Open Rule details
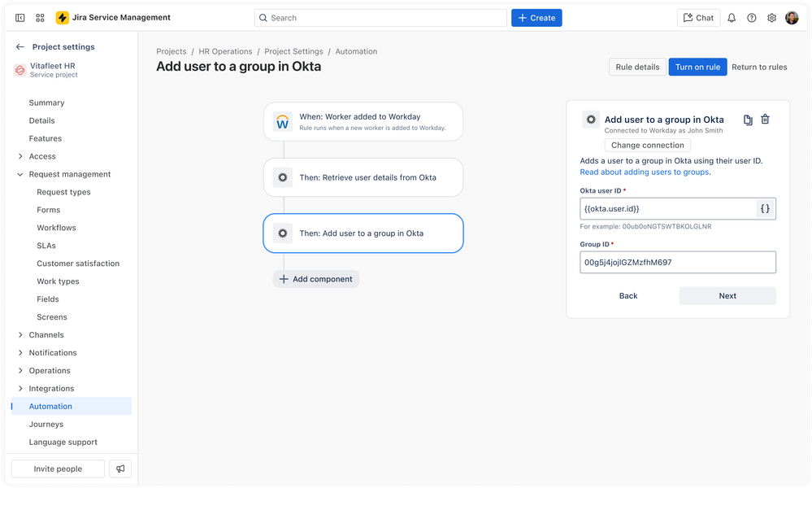The height and width of the screenshot is (510, 812). click(637, 67)
